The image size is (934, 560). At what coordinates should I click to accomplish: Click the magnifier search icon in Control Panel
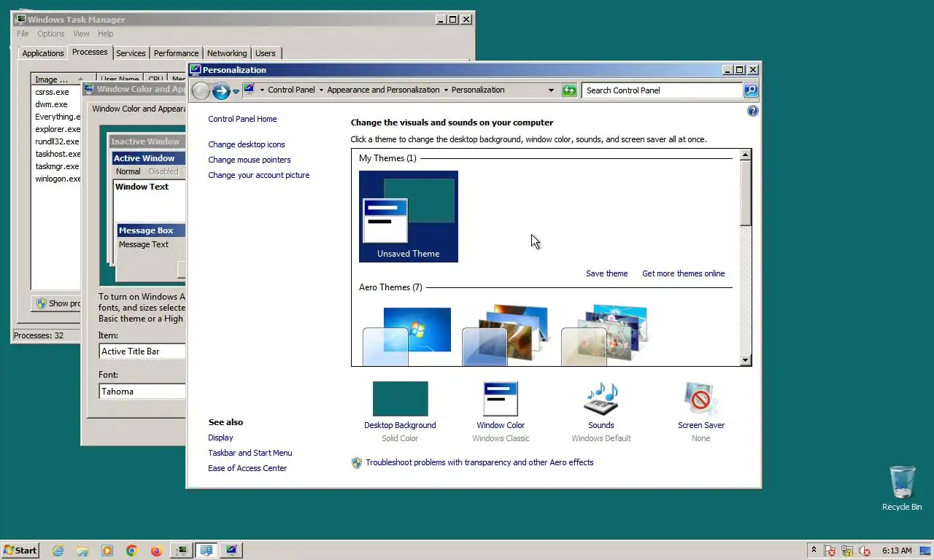[x=751, y=90]
